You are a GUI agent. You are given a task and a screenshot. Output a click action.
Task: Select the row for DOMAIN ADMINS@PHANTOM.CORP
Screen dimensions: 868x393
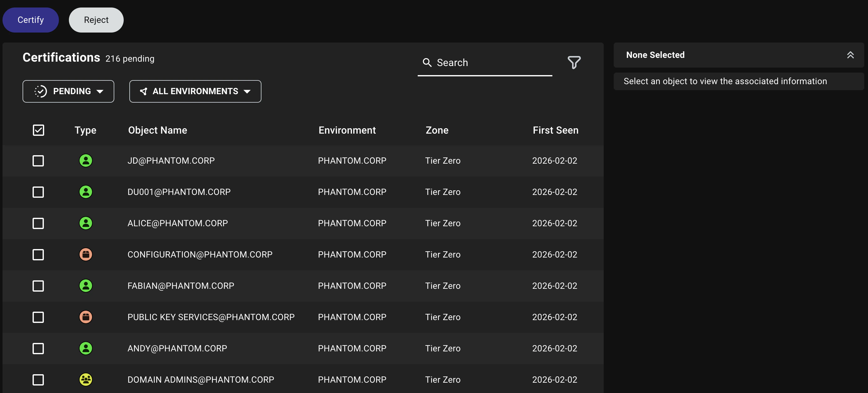pos(236,380)
